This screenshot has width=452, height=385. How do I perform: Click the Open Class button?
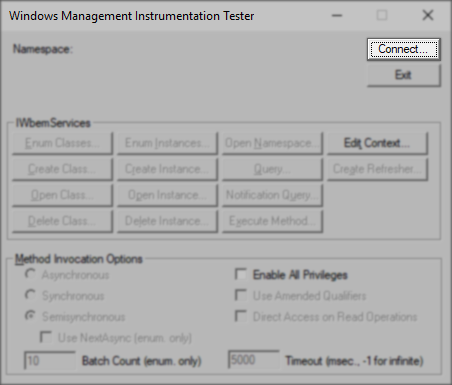62,195
